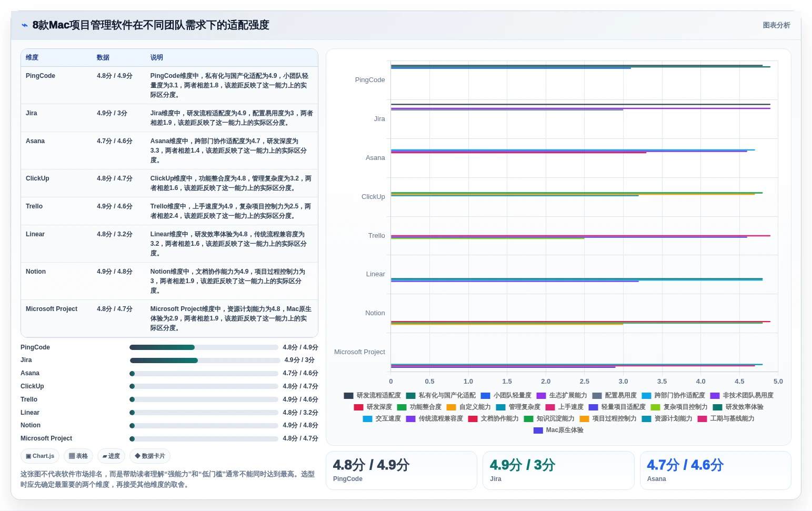Open the Jira 4.9分 / 3分 data card

click(558, 470)
